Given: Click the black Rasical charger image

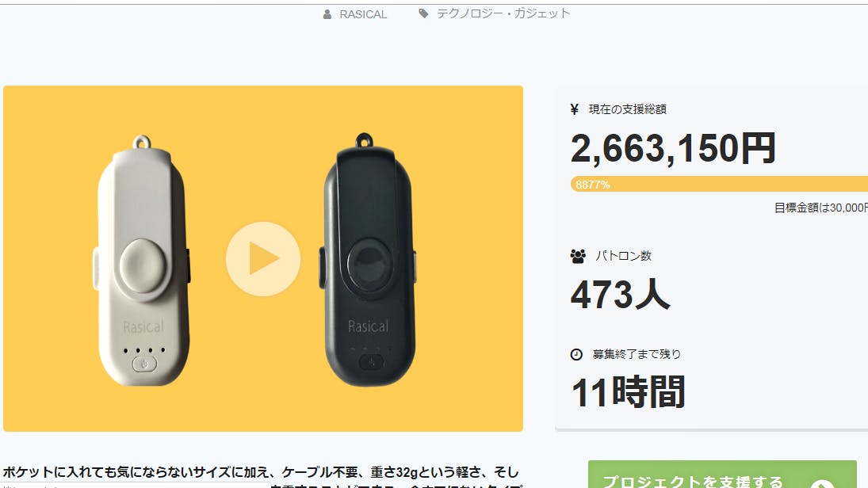Looking at the screenshot, I should [x=368, y=260].
